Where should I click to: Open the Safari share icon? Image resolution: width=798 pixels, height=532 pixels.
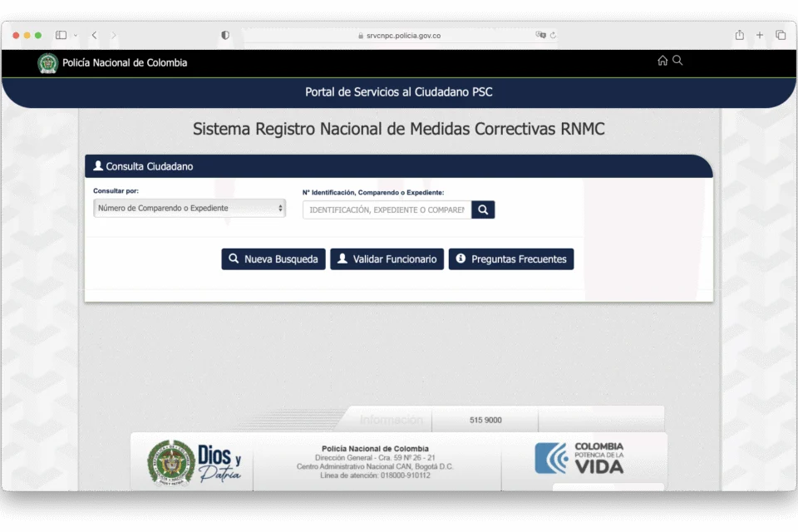[740, 35]
